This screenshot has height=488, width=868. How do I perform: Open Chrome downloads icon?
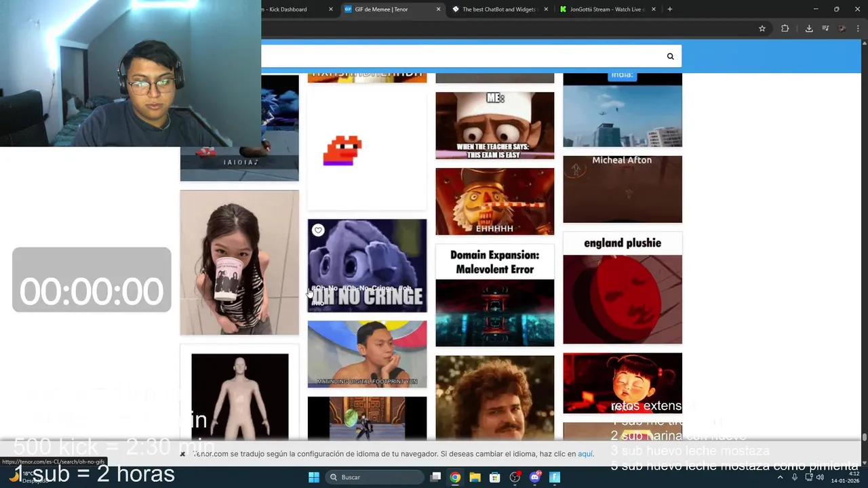pos(809,28)
